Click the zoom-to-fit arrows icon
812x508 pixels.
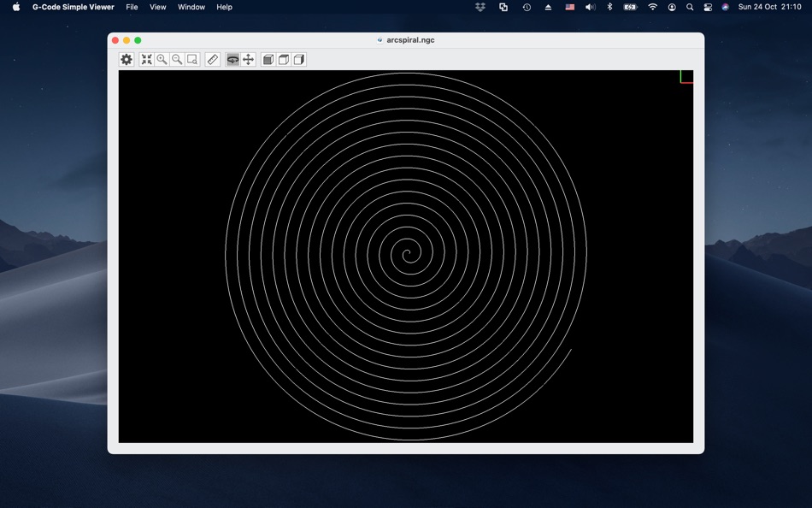(x=146, y=60)
